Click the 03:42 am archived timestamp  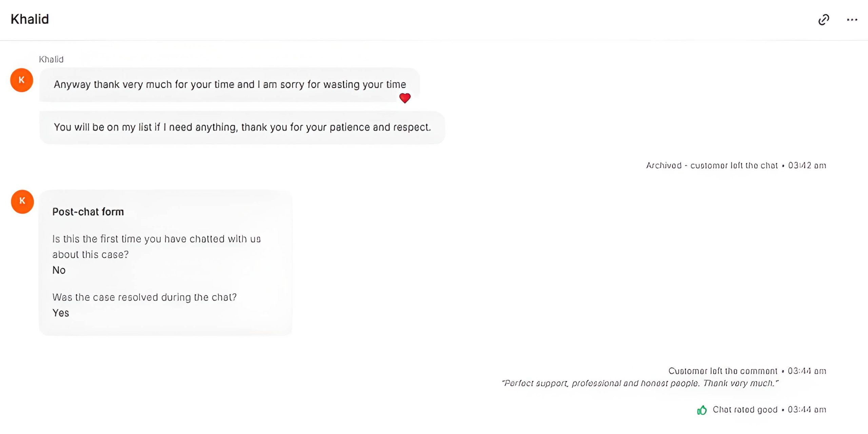point(807,165)
